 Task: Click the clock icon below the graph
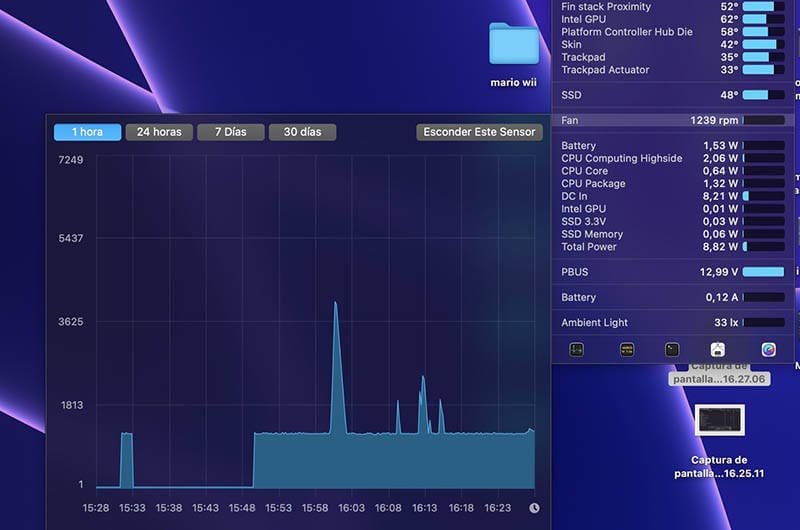coord(534,508)
